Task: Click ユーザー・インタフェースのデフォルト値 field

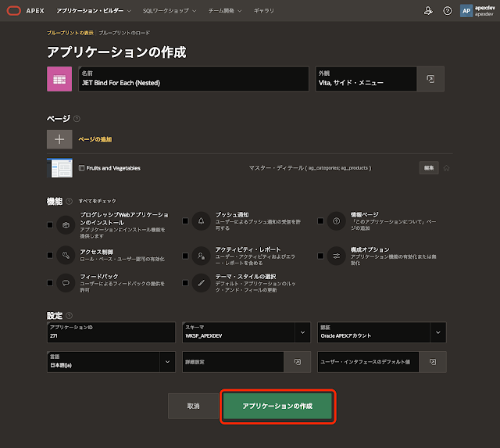Action: point(368,362)
